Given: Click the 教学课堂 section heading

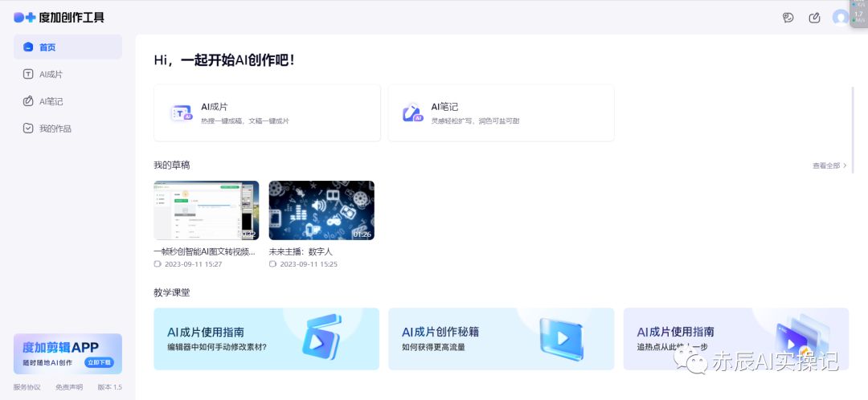Looking at the screenshot, I should (172, 292).
